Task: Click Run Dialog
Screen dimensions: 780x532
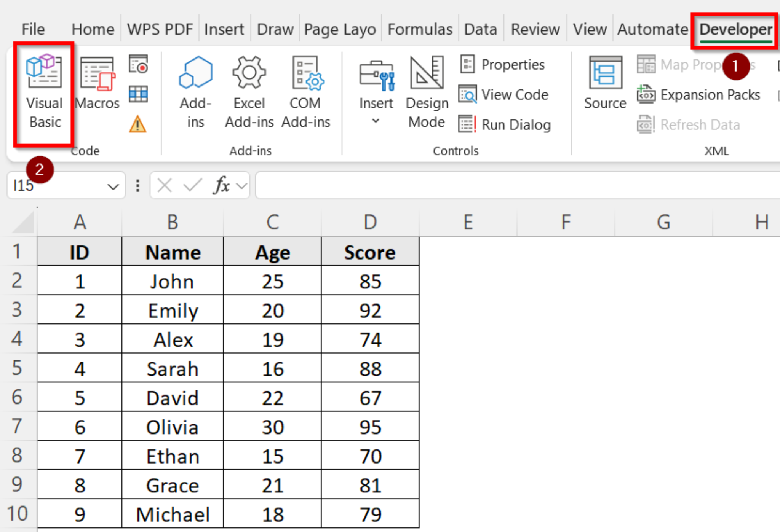Action: point(505,124)
